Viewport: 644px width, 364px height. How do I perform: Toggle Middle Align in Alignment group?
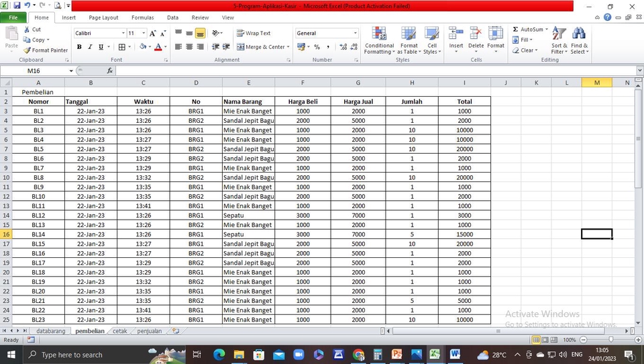[189, 33]
